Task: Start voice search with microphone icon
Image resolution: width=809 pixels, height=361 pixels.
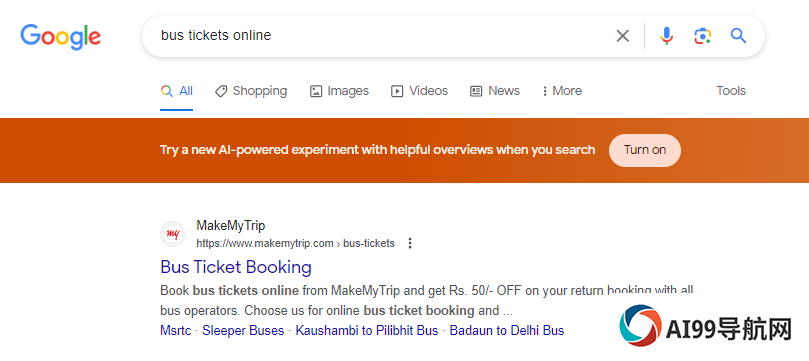Action: [x=667, y=36]
